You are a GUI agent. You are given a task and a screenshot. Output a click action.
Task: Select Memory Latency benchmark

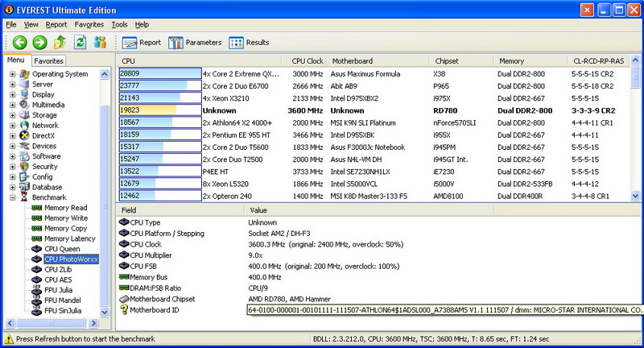pyautogui.click(x=70, y=238)
